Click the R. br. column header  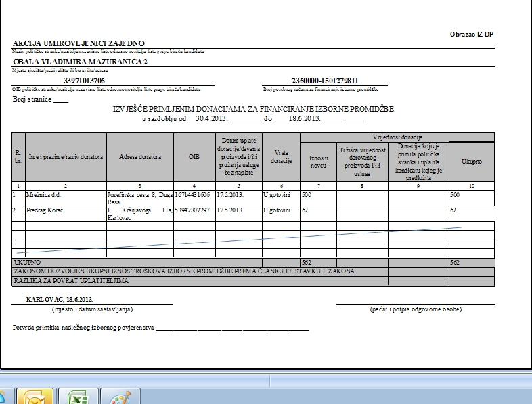point(18,157)
